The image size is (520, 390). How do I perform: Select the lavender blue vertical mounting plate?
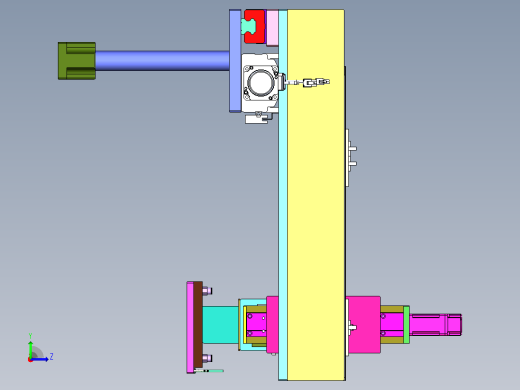tap(235, 61)
